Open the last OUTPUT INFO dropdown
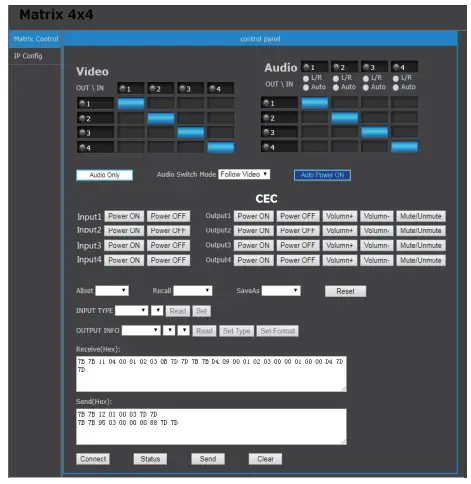 point(184,330)
